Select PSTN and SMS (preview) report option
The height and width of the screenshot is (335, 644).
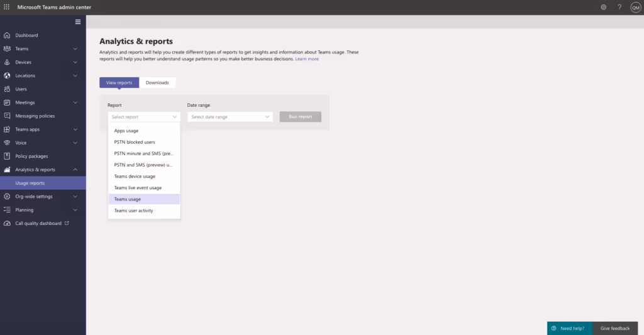point(144,165)
